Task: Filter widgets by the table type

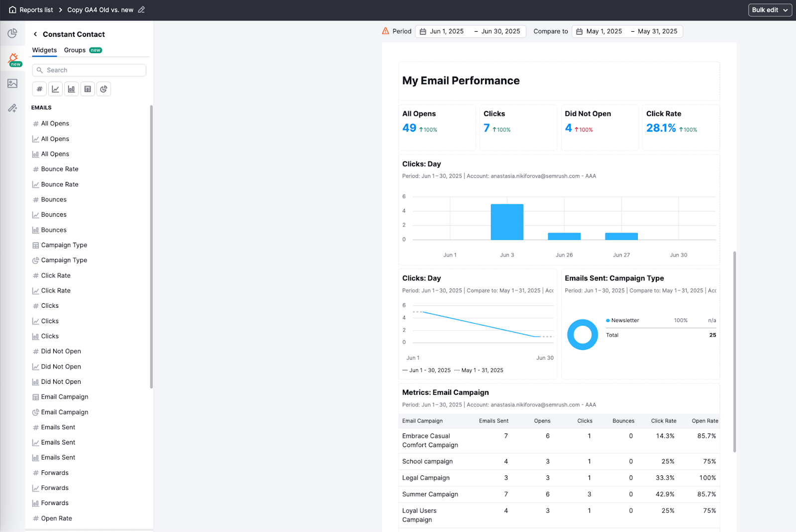Action: pyautogui.click(x=88, y=89)
